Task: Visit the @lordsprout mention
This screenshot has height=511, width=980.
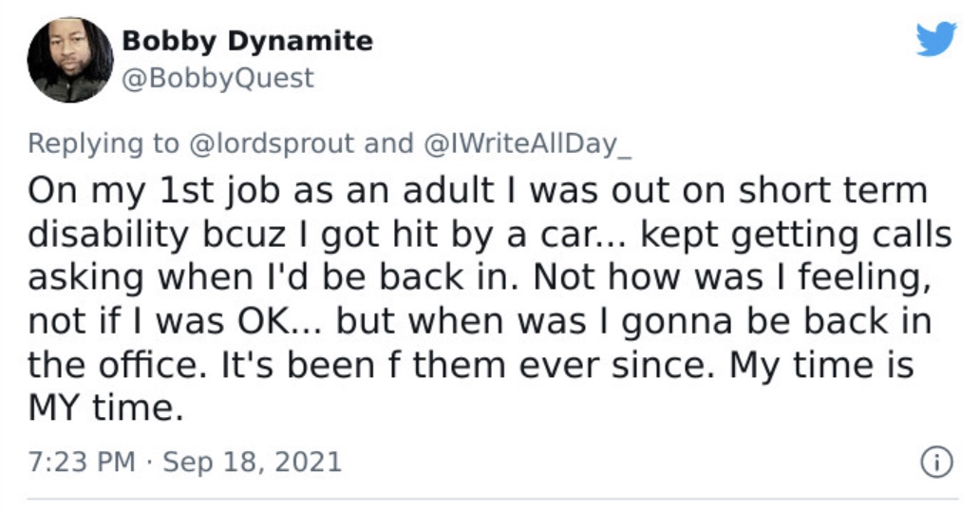Action: tap(272, 143)
